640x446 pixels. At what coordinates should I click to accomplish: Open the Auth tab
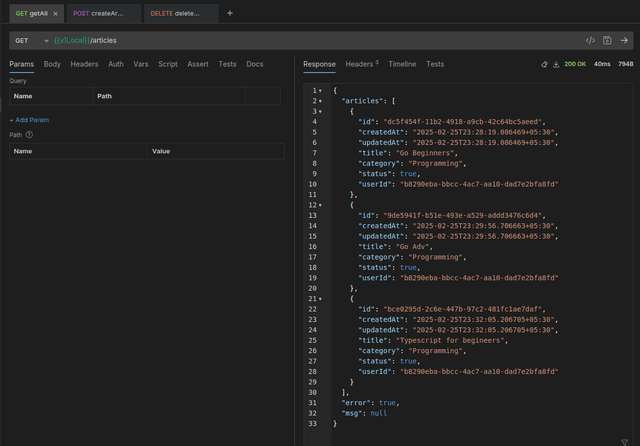[x=116, y=64]
